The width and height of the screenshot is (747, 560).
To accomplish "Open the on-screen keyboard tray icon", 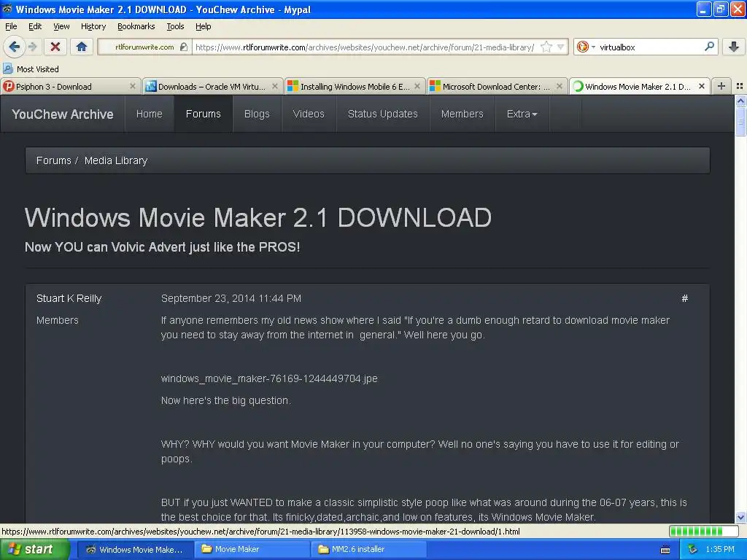I will 665,550.
